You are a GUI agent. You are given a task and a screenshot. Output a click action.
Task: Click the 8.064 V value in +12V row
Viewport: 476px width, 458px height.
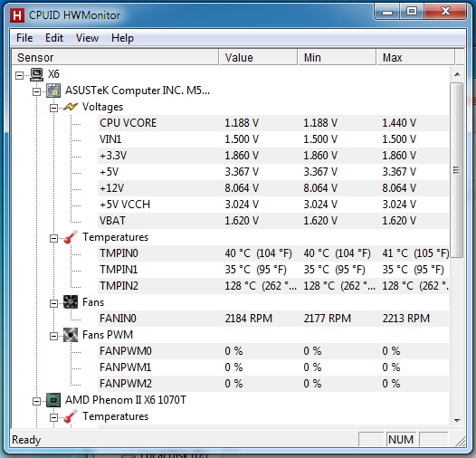[x=242, y=188]
